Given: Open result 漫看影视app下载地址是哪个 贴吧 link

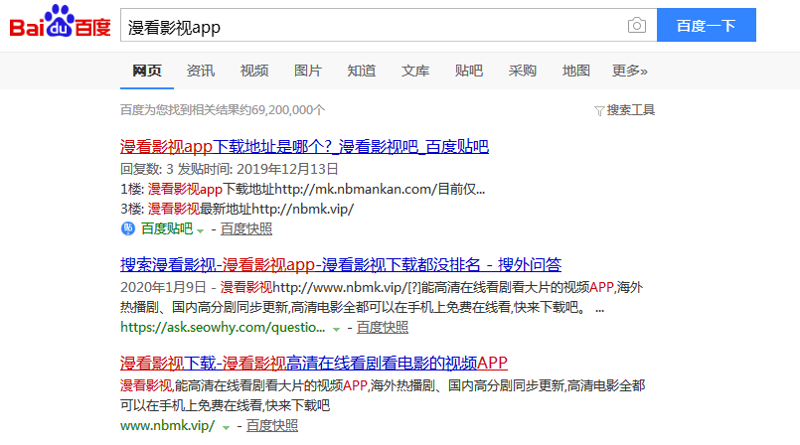Looking at the screenshot, I should coord(304,147).
